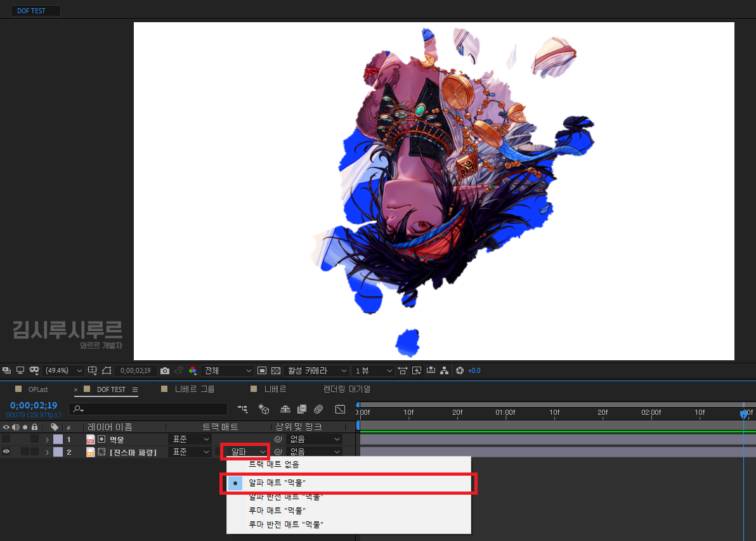Click the exposure value +0.0

pyautogui.click(x=474, y=370)
